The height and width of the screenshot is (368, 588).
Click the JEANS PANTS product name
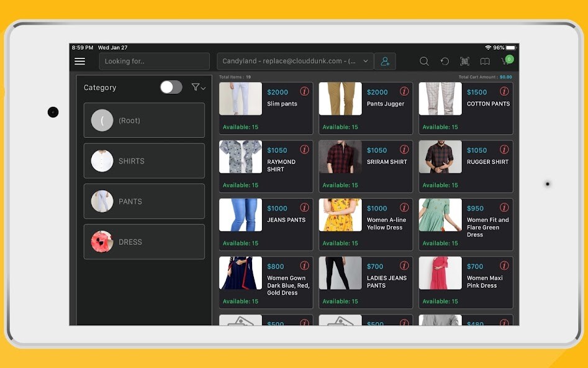click(x=286, y=219)
